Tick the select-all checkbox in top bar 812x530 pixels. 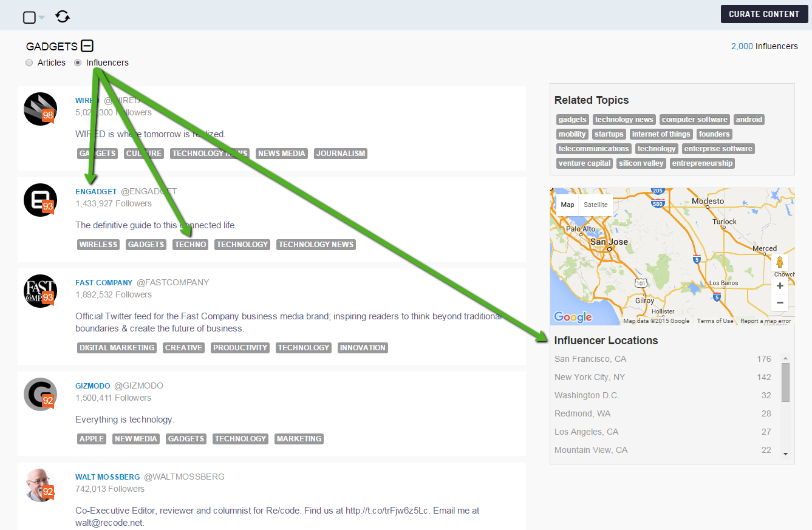tap(29, 17)
